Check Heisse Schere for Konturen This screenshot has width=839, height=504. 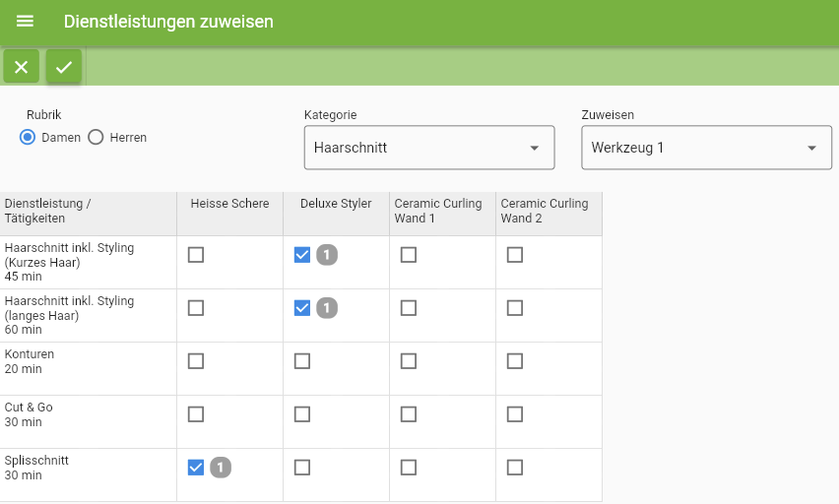click(x=196, y=361)
